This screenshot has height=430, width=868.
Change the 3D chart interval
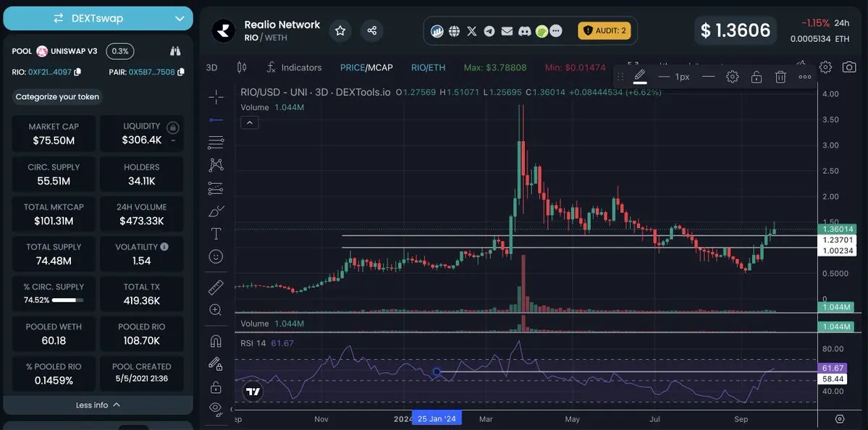point(211,67)
